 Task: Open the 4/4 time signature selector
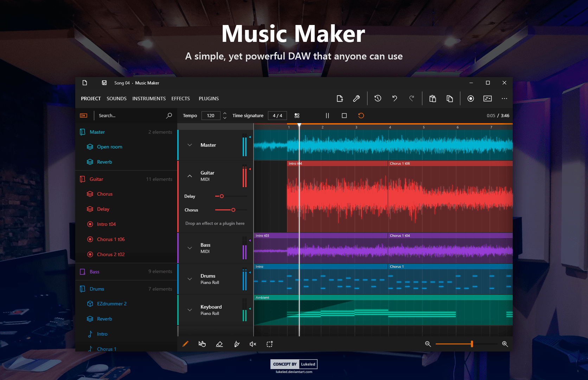pos(277,115)
